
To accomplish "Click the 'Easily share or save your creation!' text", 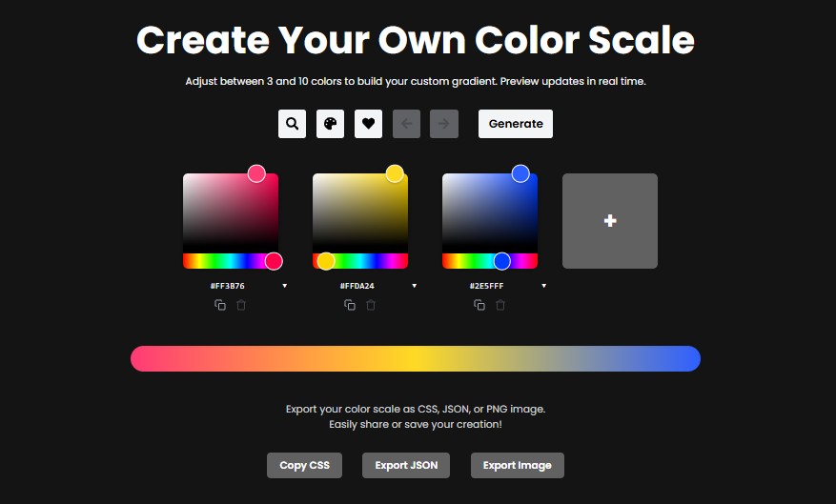I will pyautogui.click(x=416, y=425).
